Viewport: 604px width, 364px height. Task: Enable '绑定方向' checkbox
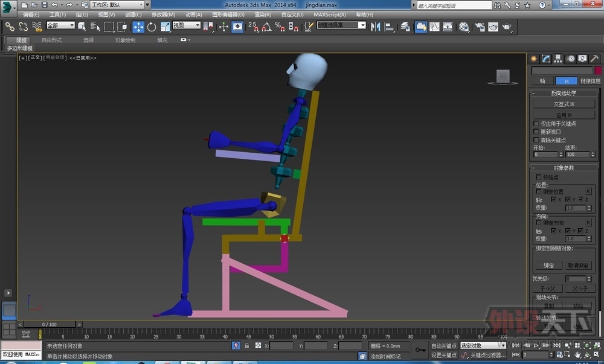539,222
